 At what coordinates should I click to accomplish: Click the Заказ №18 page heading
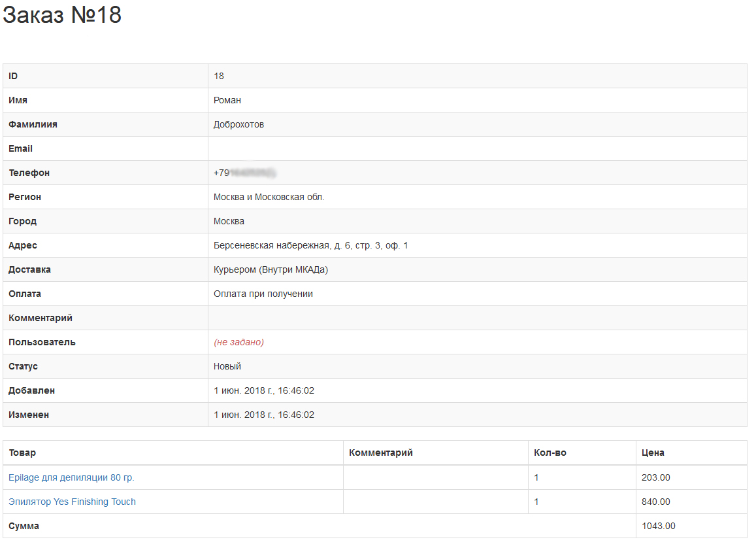click(x=62, y=15)
